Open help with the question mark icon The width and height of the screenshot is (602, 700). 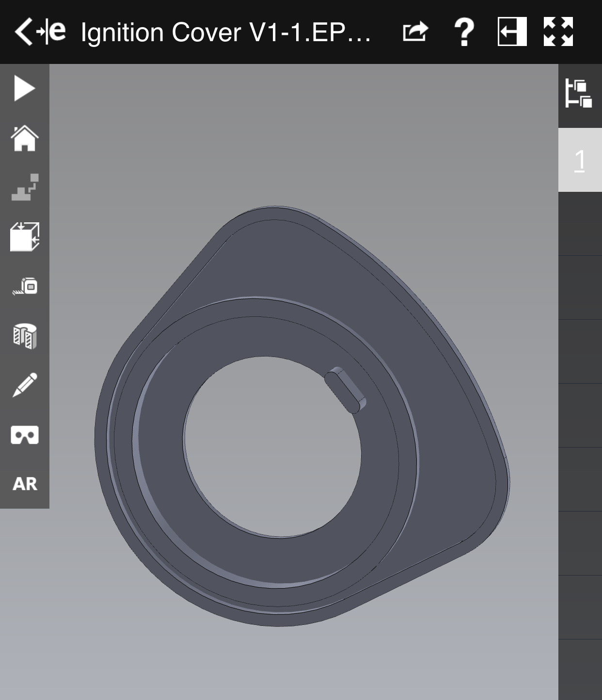pyautogui.click(x=464, y=32)
